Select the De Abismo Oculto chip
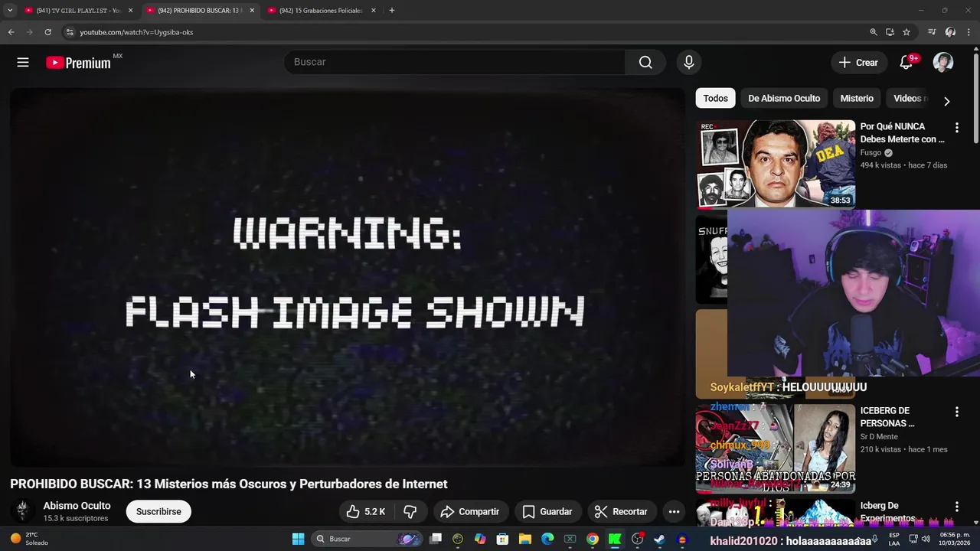 (784, 98)
